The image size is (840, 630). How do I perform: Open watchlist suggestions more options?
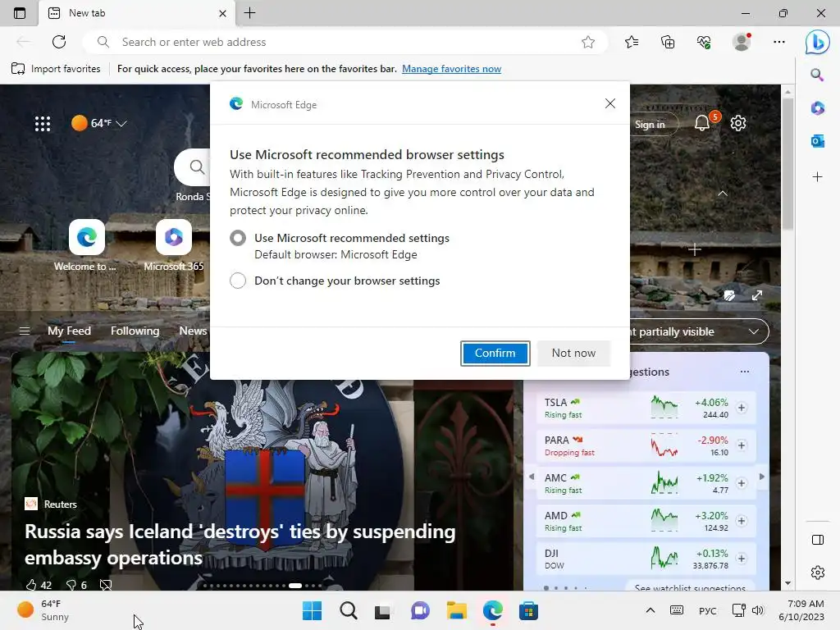point(745,372)
